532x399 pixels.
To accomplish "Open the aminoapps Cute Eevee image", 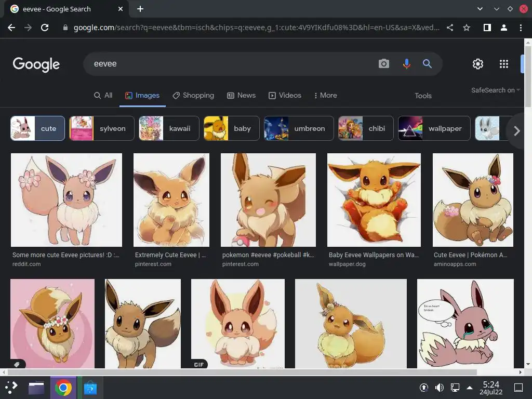I will (x=473, y=200).
